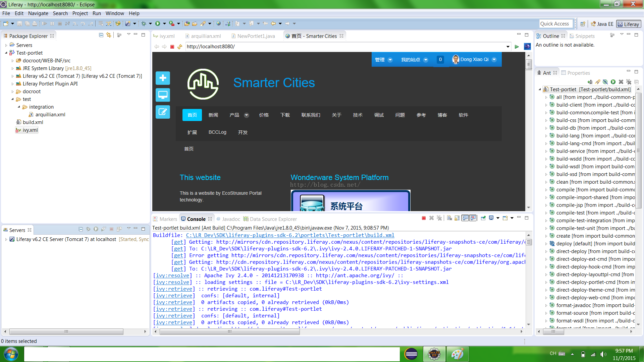
Task: Click the portal edit pencil icon
Action: pos(163,112)
